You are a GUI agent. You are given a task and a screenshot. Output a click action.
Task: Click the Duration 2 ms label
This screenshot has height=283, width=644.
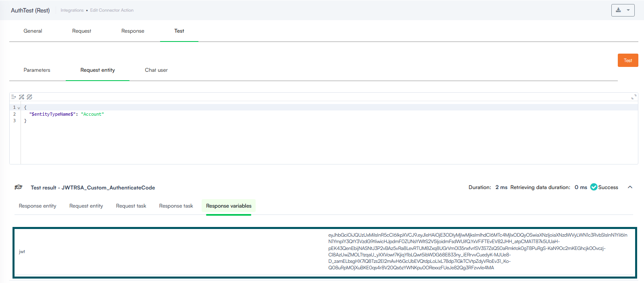coord(488,187)
